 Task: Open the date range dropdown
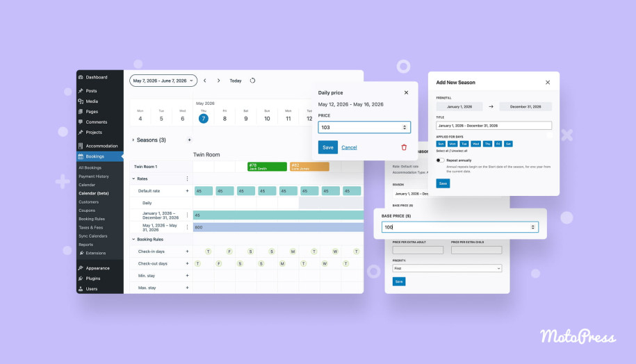(x=163, y=81)
